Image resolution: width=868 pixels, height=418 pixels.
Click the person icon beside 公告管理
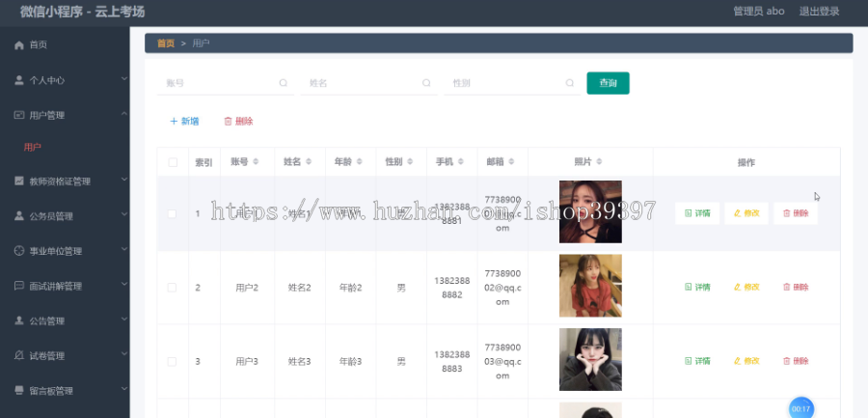coord(19,320)
